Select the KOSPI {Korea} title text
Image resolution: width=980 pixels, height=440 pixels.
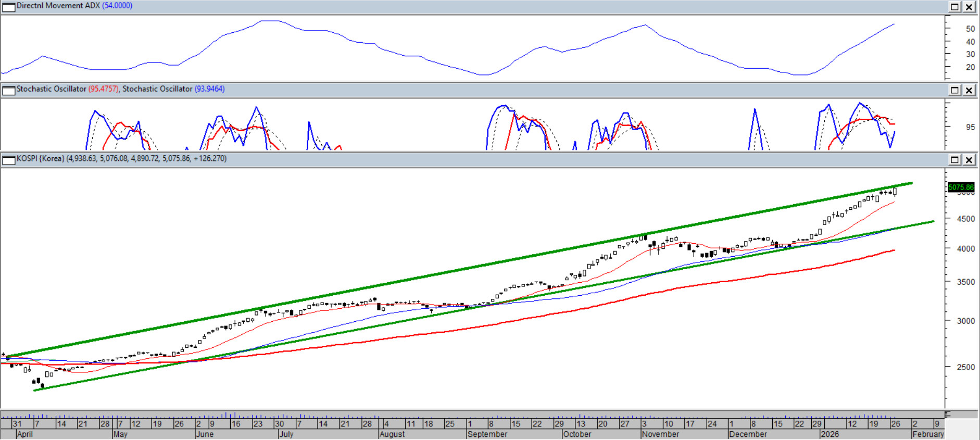click(x=41, y=159)
